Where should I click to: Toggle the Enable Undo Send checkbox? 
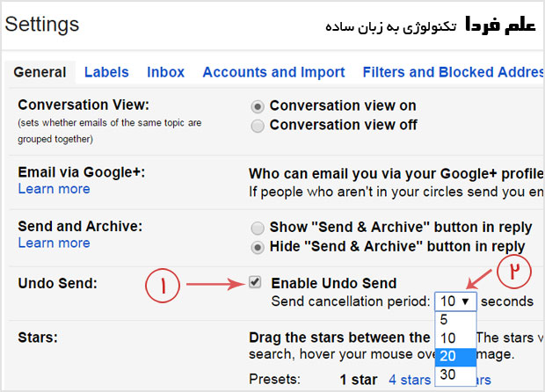click(x=255, y=283)
